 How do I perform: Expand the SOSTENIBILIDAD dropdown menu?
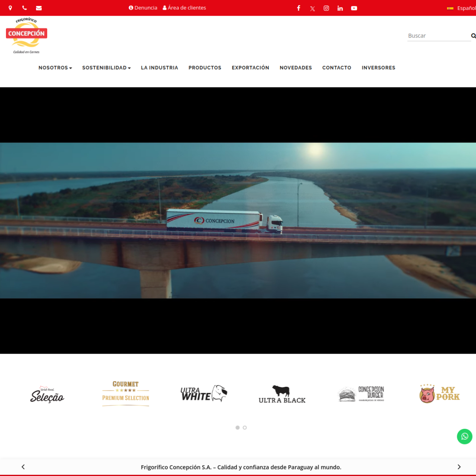[106, 68]
